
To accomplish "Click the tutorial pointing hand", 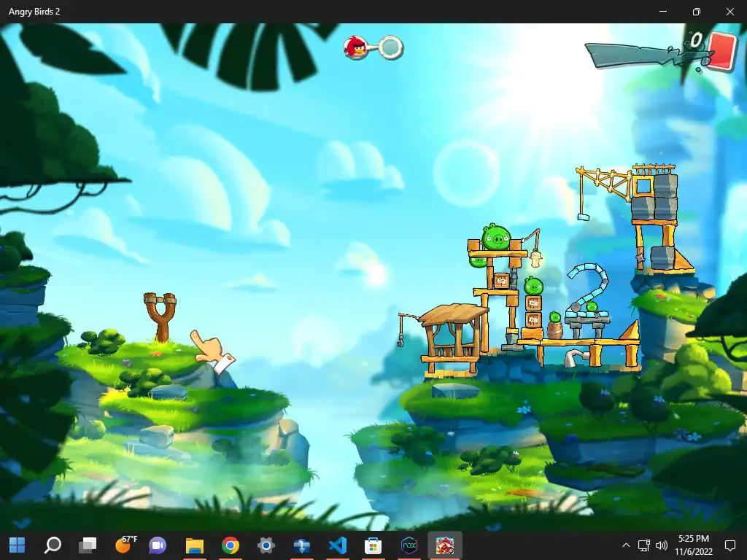I will pyautogui.click(x=212, y=351).
